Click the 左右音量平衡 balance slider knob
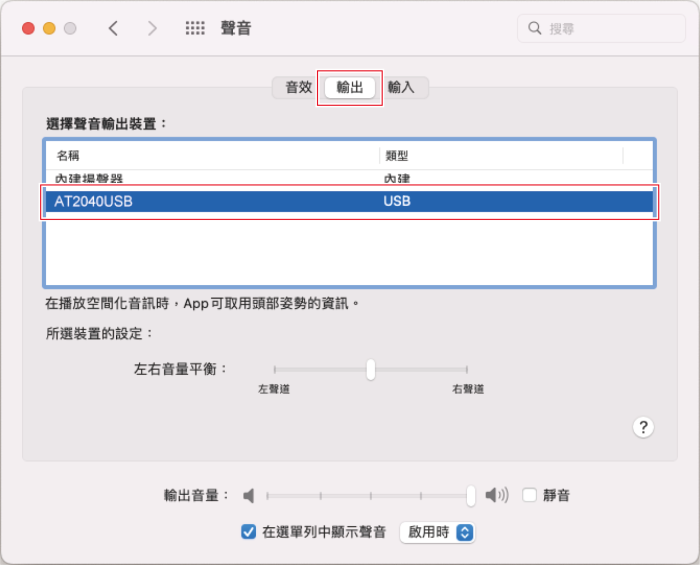Viewport: 700px width, 565px height. coord(371,369)
